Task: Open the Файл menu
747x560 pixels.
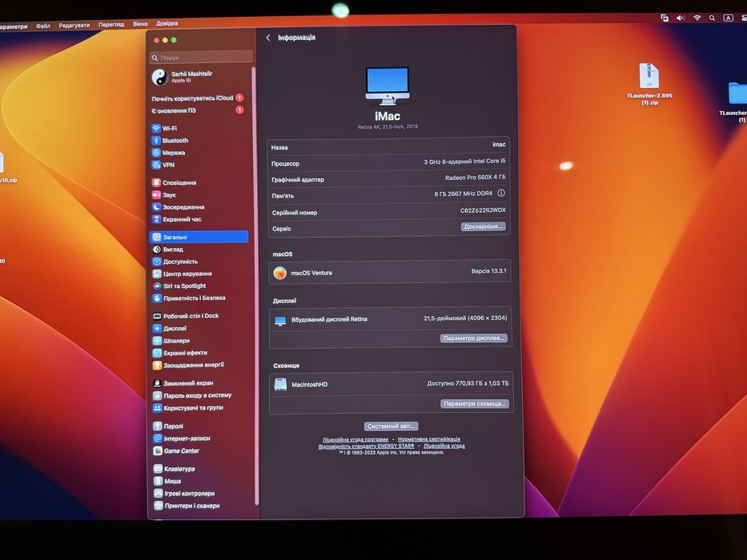Action: (x=43, y=26)
